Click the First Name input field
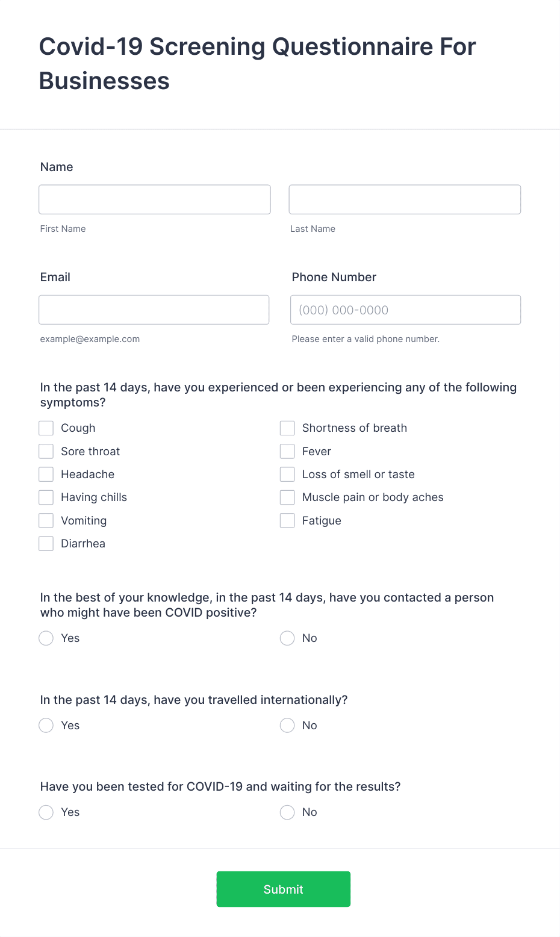 click(x=154, y=199)
